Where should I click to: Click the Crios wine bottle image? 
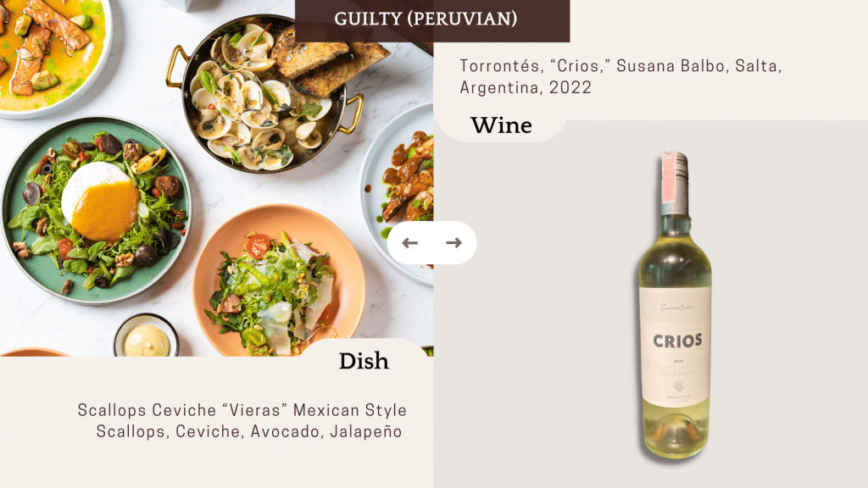[676, 305]
